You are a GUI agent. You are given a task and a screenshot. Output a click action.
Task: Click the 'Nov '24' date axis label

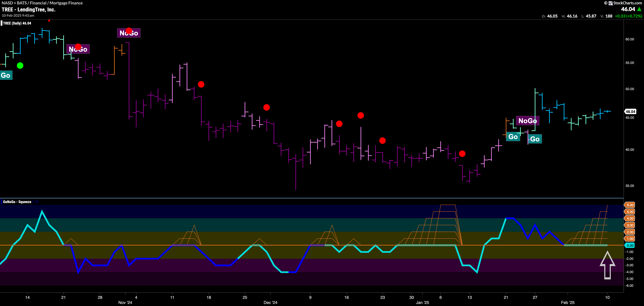point(125,302)
